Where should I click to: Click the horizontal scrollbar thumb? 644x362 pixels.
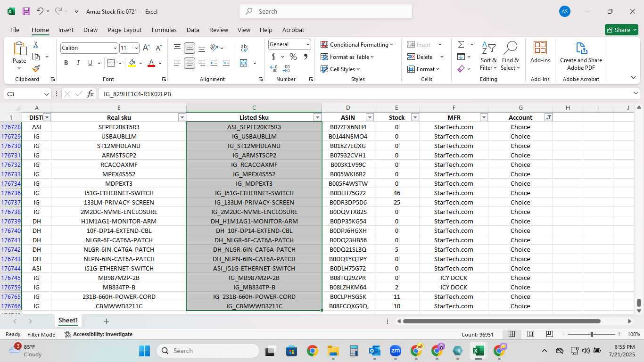pos(502,321)
